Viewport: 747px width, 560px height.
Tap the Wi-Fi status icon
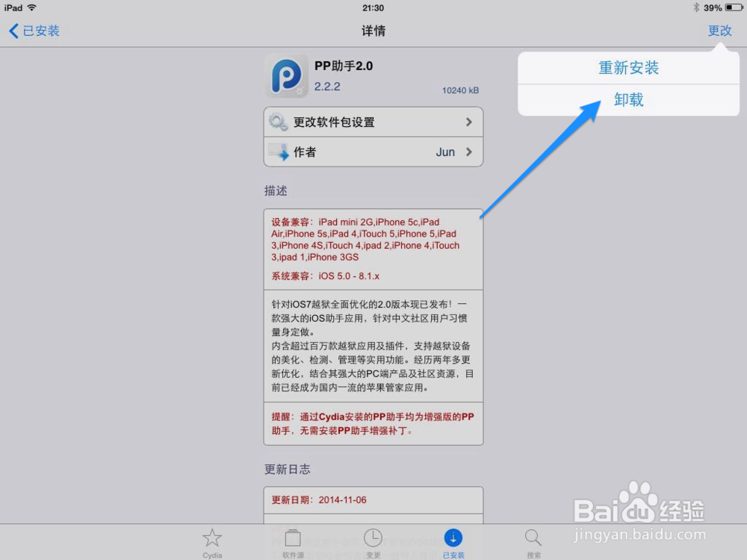click(32, 7)
